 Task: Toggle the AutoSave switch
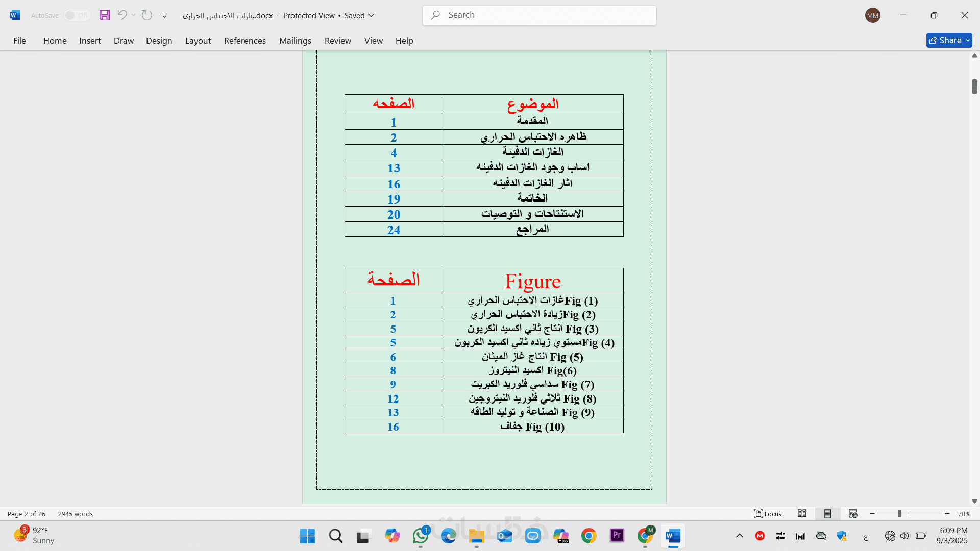click(77, 15)
